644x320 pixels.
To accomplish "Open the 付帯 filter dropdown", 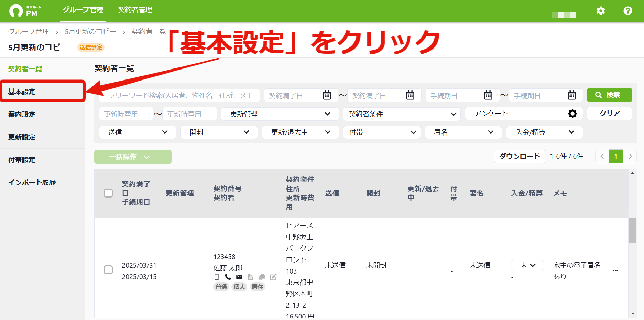I will tap(382, 132).
